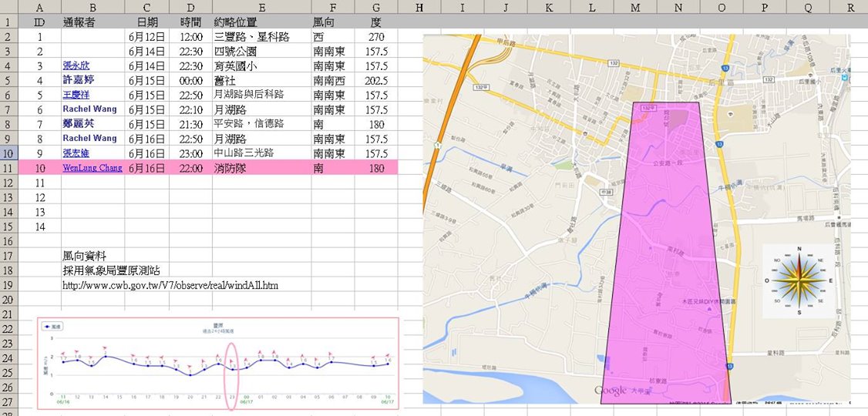The height and width of the screenshot is (416, 868).
Task: Select column B header
Action: coord(93,7)
